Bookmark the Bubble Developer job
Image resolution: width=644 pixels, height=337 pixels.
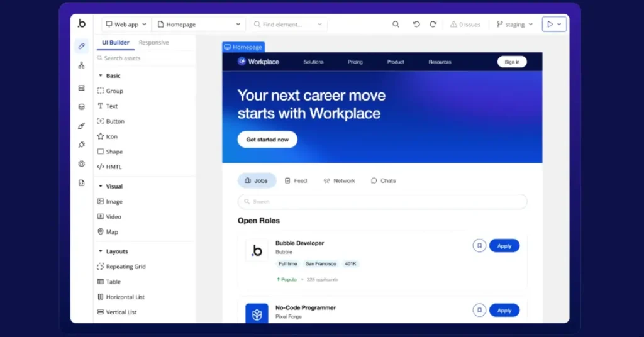point(479,245)
